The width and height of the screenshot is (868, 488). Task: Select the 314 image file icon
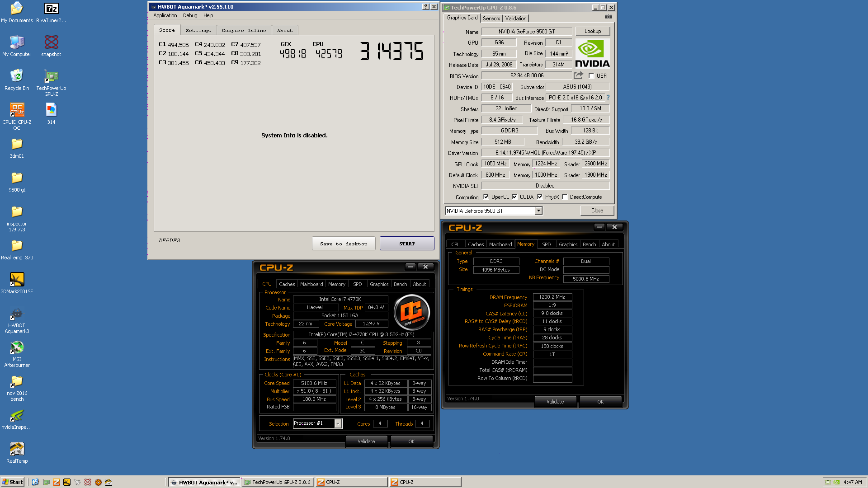pos(51,114)
